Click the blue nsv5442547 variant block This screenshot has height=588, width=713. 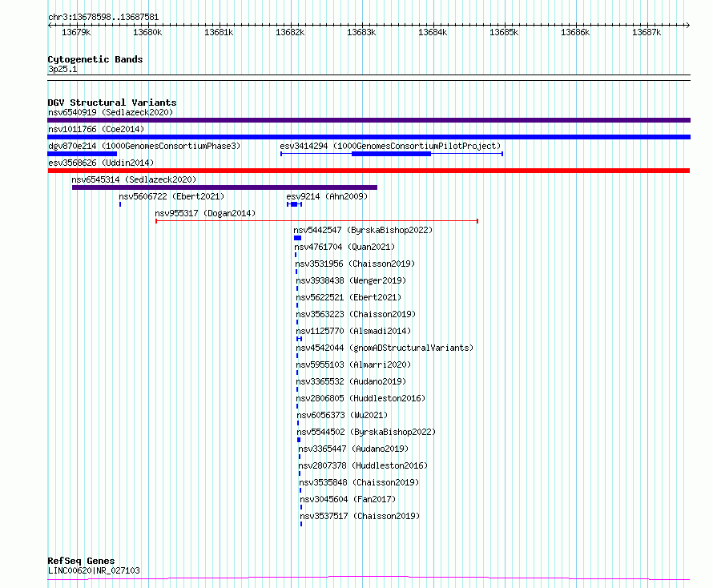(297, 238)
